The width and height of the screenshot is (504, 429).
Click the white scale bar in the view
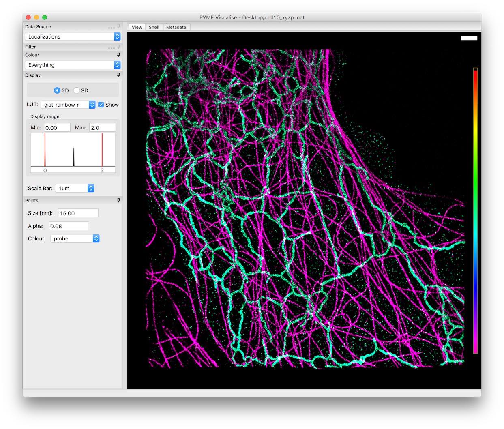pos(469,38)
